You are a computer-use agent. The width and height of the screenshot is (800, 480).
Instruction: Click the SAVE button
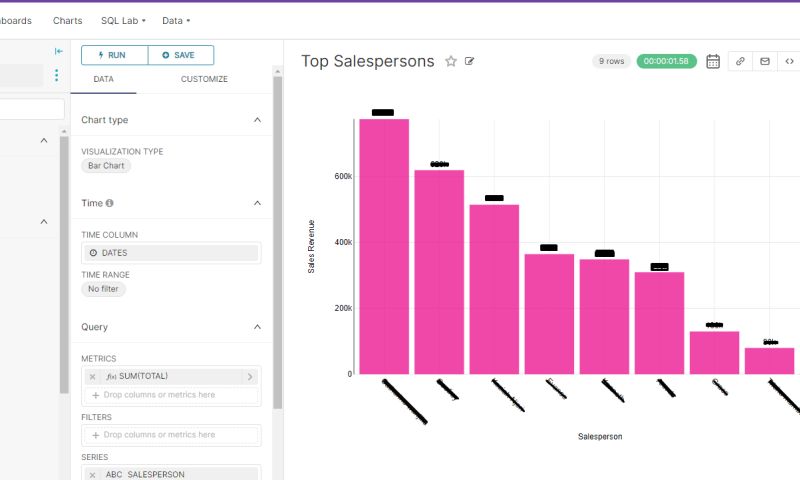[x=180, y=55]
